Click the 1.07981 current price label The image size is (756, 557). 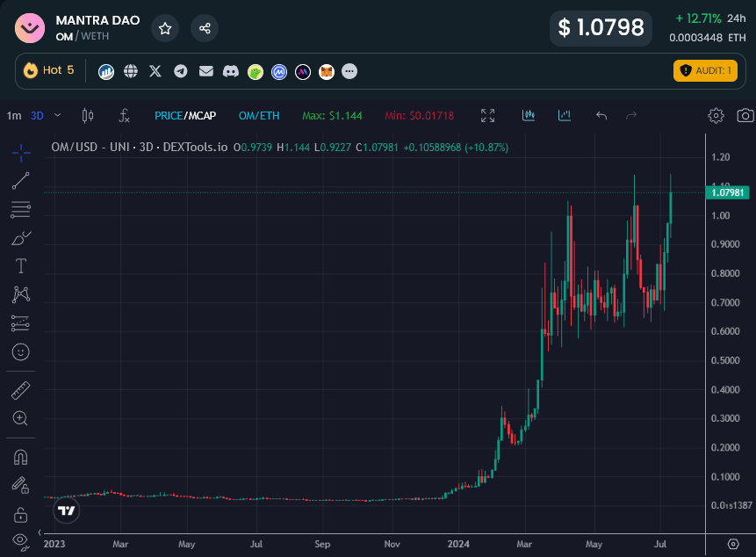(727, 193)
